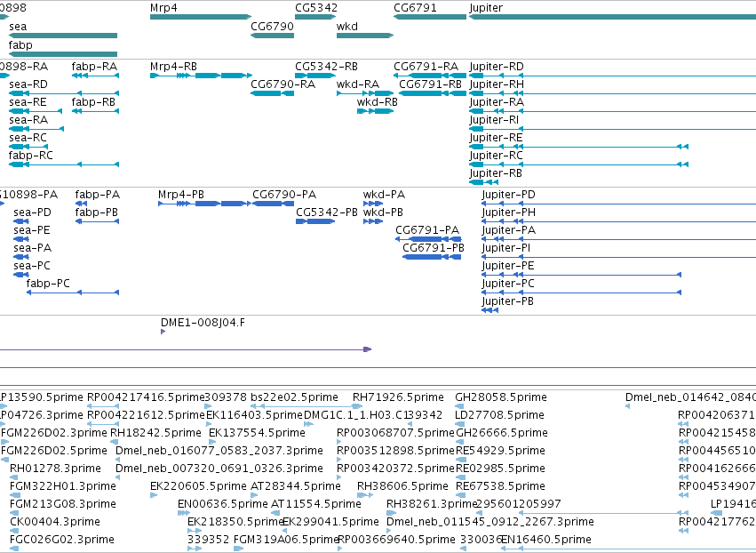Select EST RH71926.5prime
The width and height of the screenshot is (756, 553).
click(x=398, y=397)
